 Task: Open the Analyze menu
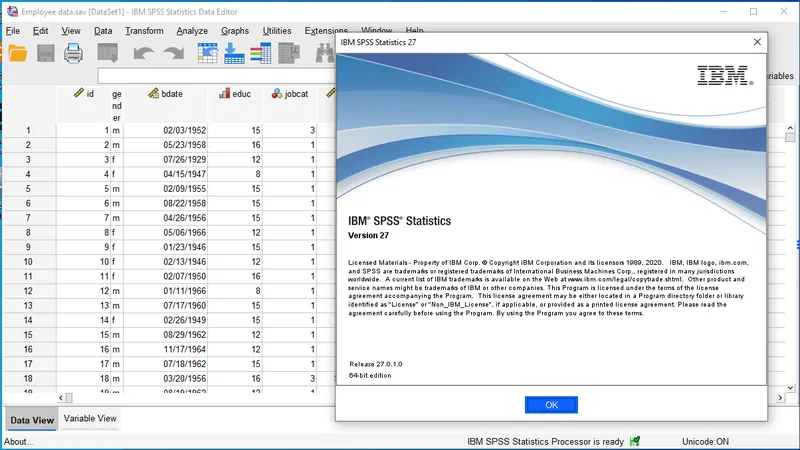[x=192, y=31]
